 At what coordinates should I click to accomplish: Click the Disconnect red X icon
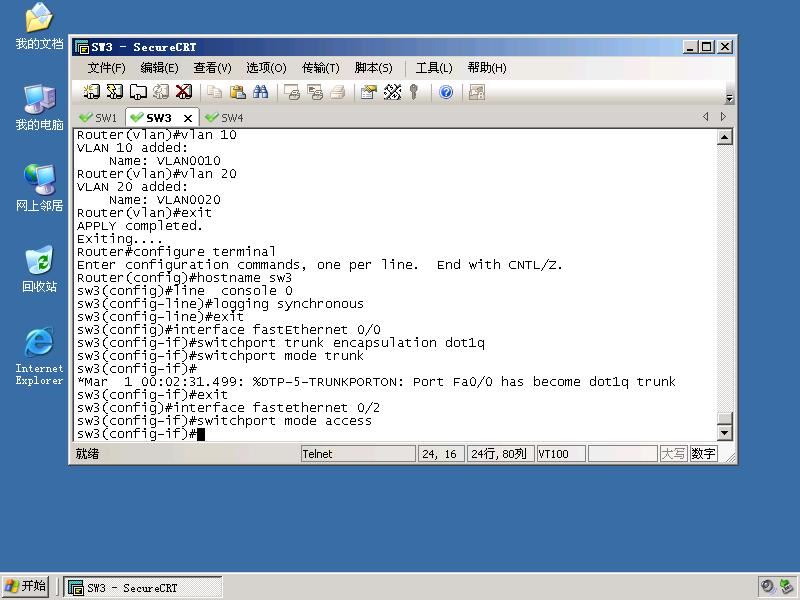184,92
